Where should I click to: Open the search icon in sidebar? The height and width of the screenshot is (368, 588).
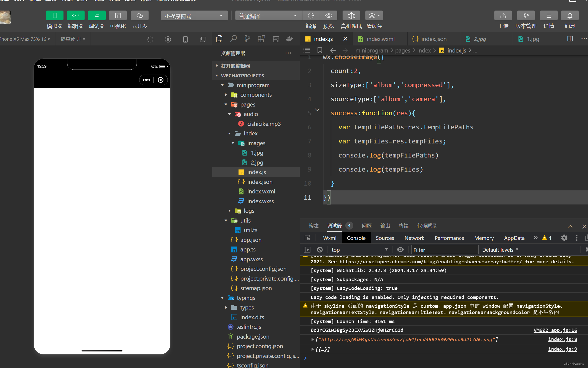(x=233, y=39)
